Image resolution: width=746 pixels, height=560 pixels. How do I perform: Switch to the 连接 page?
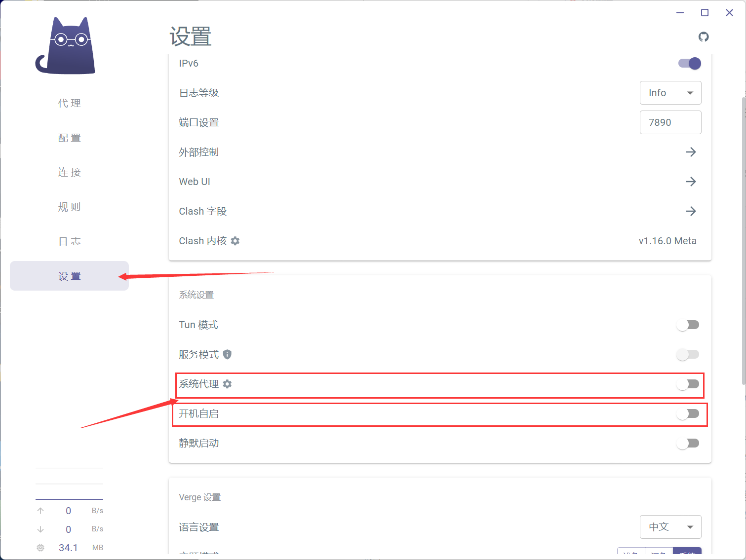(x=69, y=172)
